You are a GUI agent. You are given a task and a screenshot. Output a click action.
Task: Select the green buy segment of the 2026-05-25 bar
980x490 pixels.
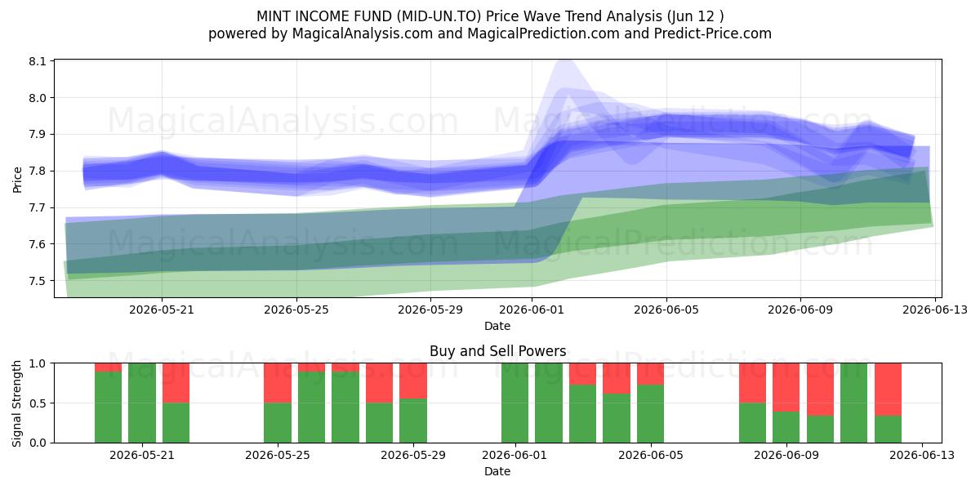tap(278, 422)
